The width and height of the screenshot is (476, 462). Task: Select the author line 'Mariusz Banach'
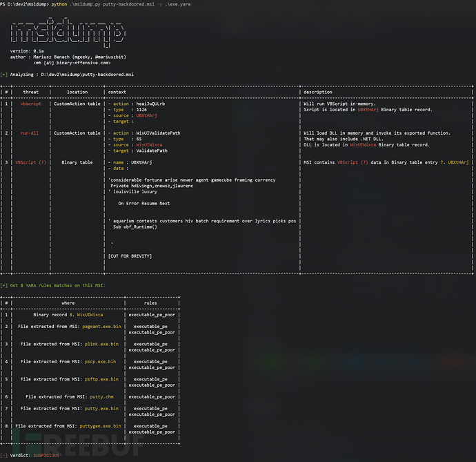coord(68,57)
